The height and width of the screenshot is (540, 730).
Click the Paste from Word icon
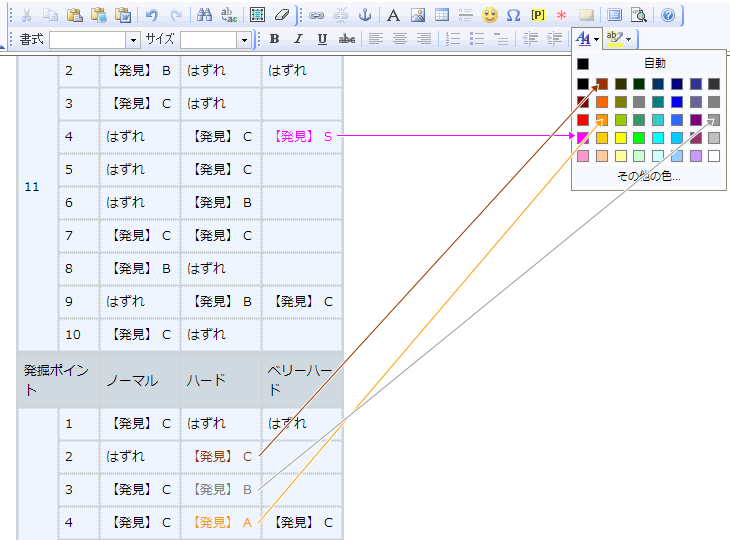pyautogui.click(x=123, y=15)
